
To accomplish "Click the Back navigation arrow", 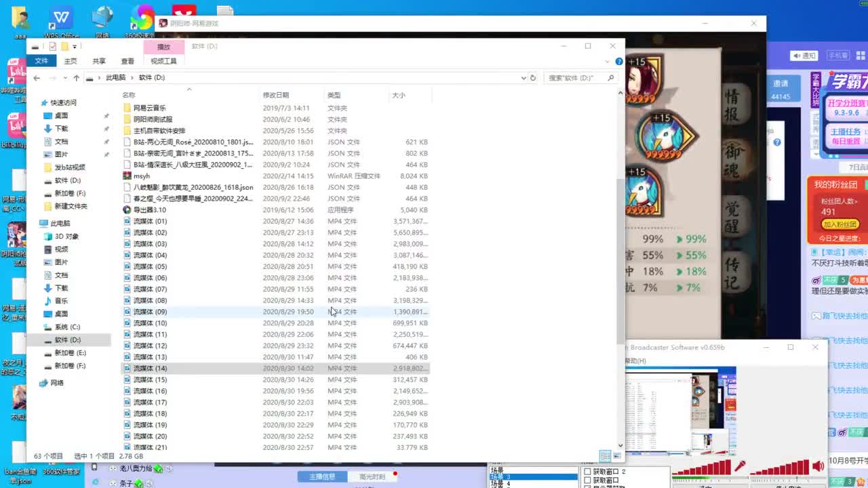I will pyautogui.click(x=37, y=78).
